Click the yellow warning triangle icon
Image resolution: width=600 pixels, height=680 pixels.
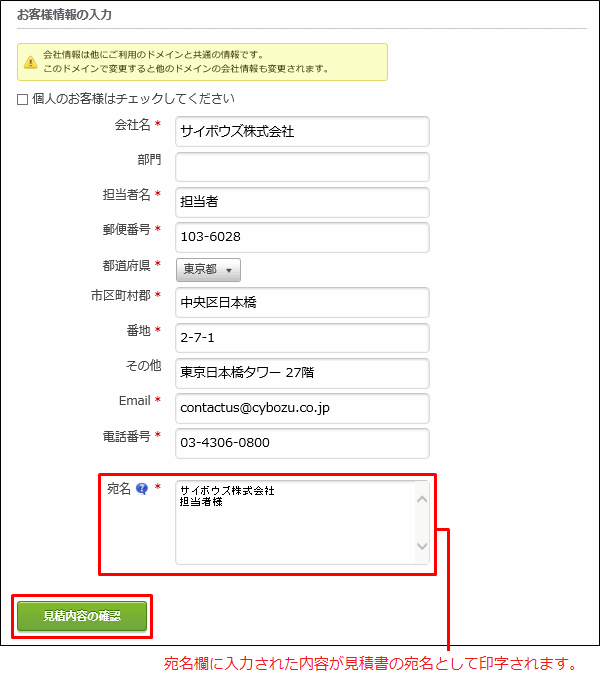click(29, 62)
